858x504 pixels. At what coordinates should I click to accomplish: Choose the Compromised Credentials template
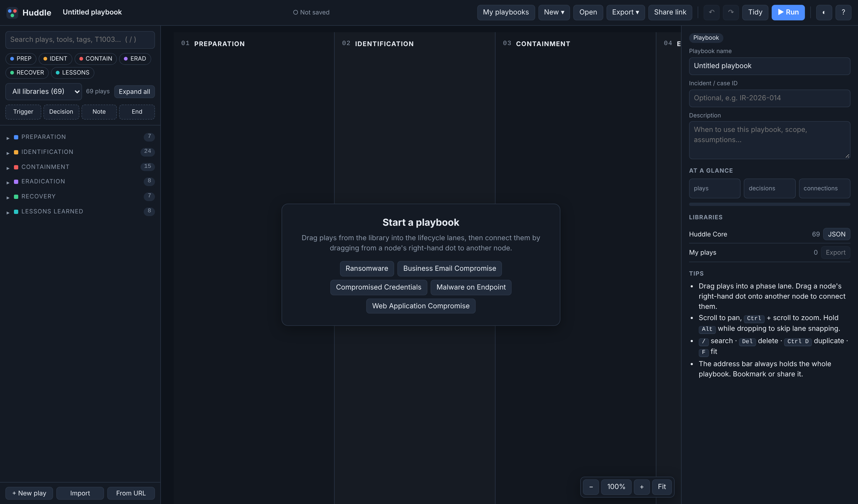(379, 287)
